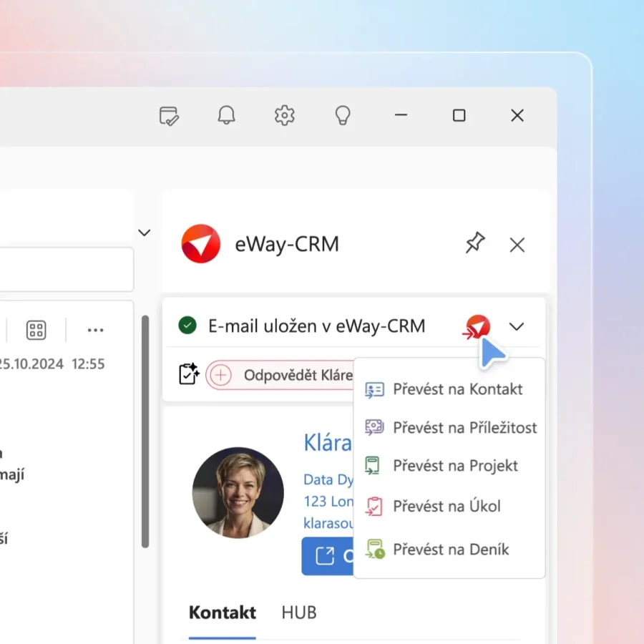
Task: Click the green email saved checkmark icon
Action: click(x=187, y=326)
